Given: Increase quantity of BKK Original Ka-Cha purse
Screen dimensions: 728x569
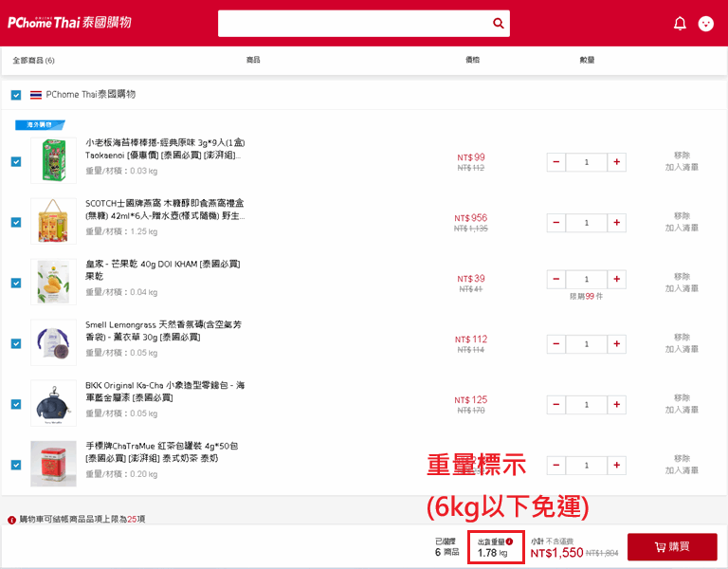Looking at the screenshot, I should click(617, 405).
